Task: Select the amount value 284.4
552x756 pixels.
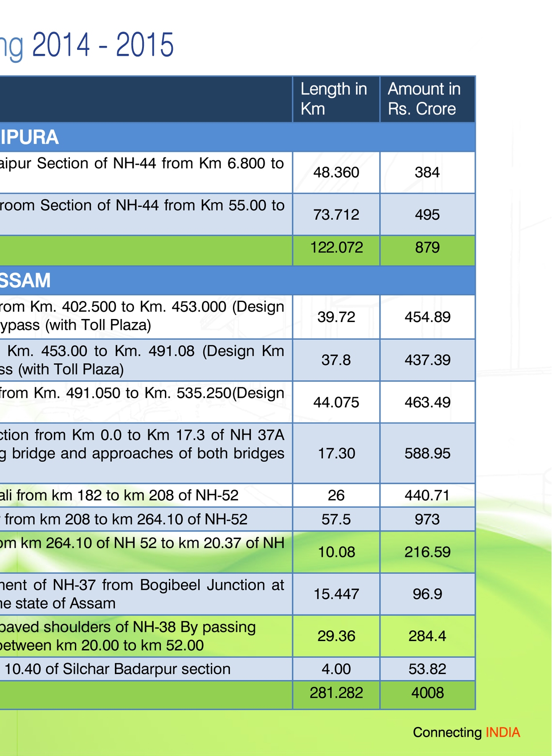Action: (427, 636)
